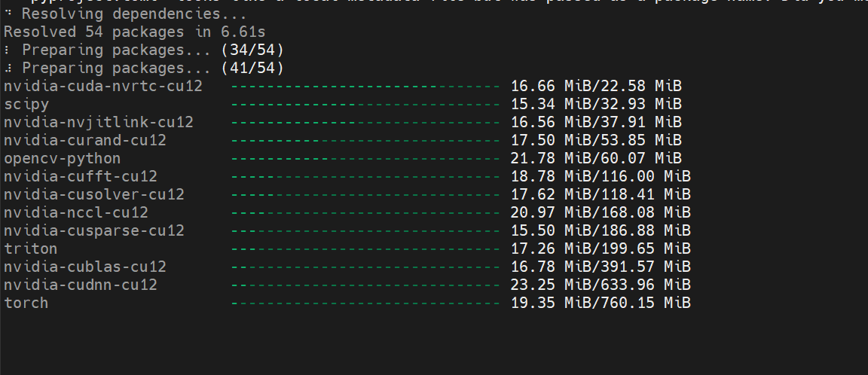Click the size text '19.35 MiB/760.15 MiB'
This screenshot has width=868, height=375.
point(601,303)
